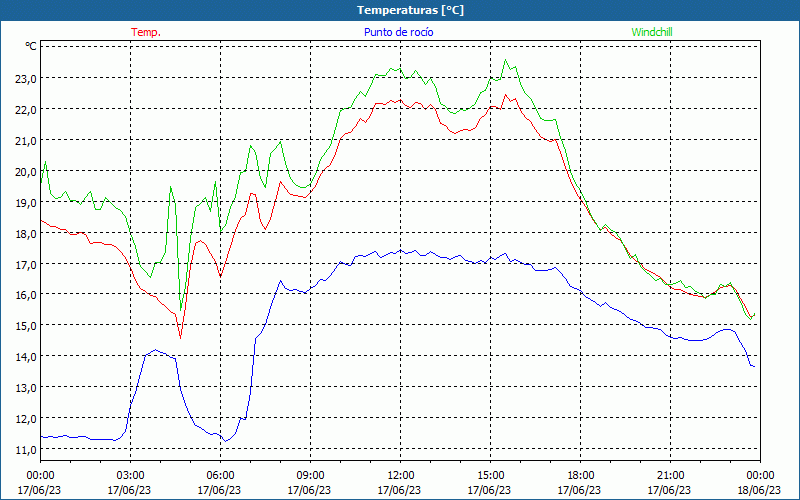Click the "17/06/23" date under 06:00
Image resolution: width=800 pixels, height=500 pixels.
tap(219, 490)
